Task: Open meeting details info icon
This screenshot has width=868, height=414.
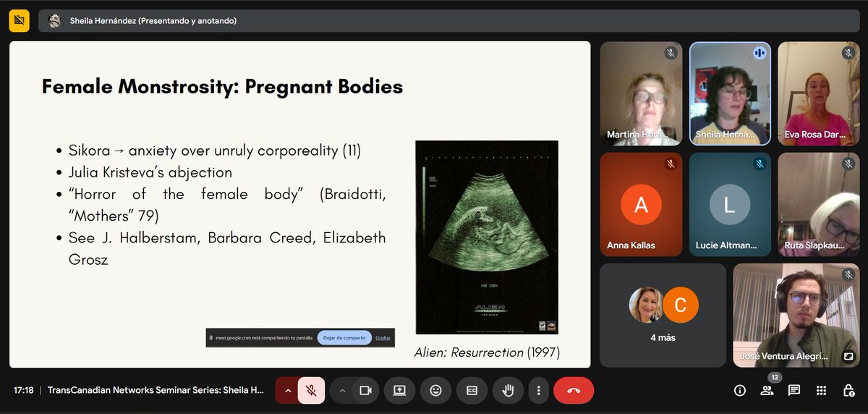Action: click(x=739, y=390)
